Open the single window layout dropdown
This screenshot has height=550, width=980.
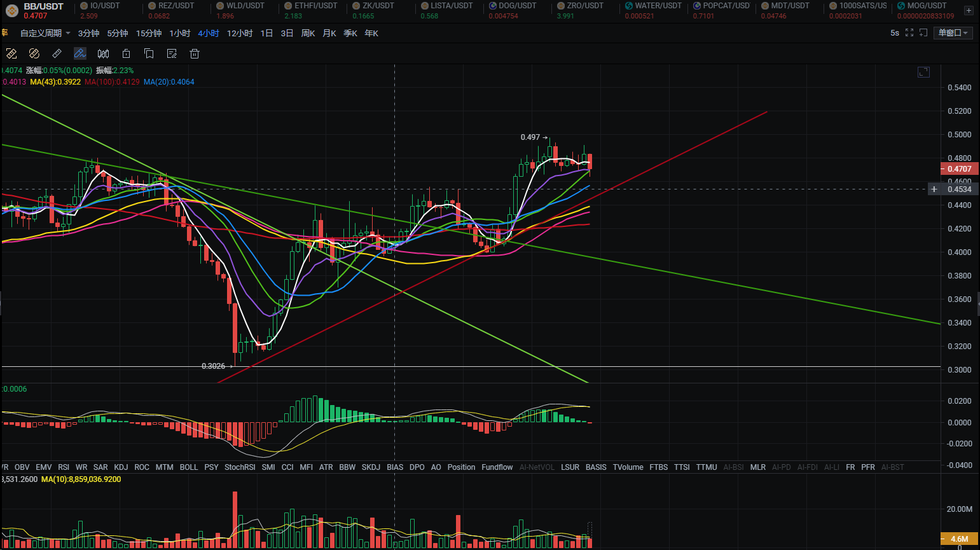(953, 33)
